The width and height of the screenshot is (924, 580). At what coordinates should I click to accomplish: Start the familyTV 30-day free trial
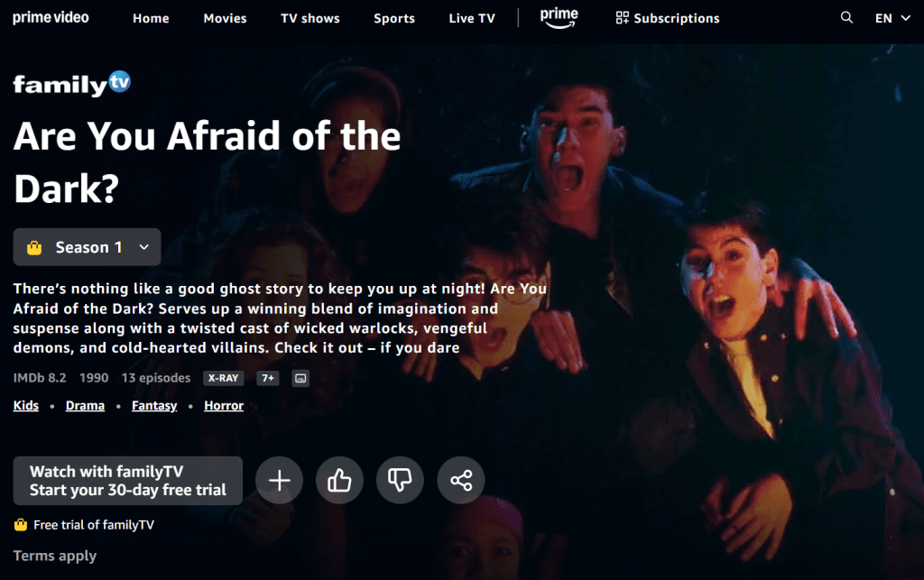tap(128, 481)
